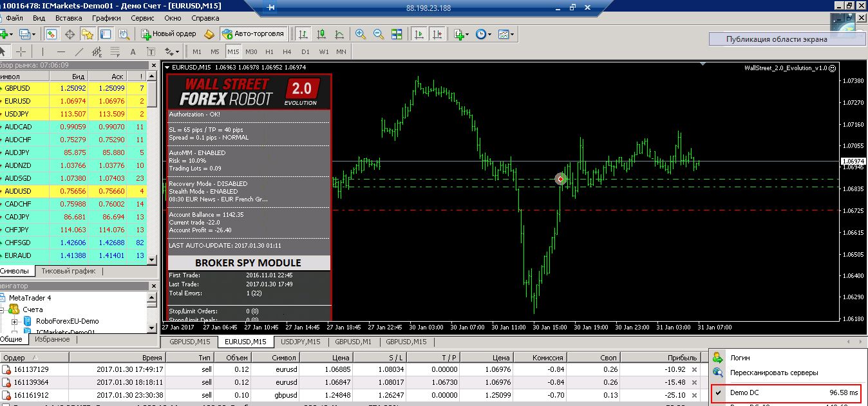Open the Графики menu

pyautogui.click(x=106, y=18)
